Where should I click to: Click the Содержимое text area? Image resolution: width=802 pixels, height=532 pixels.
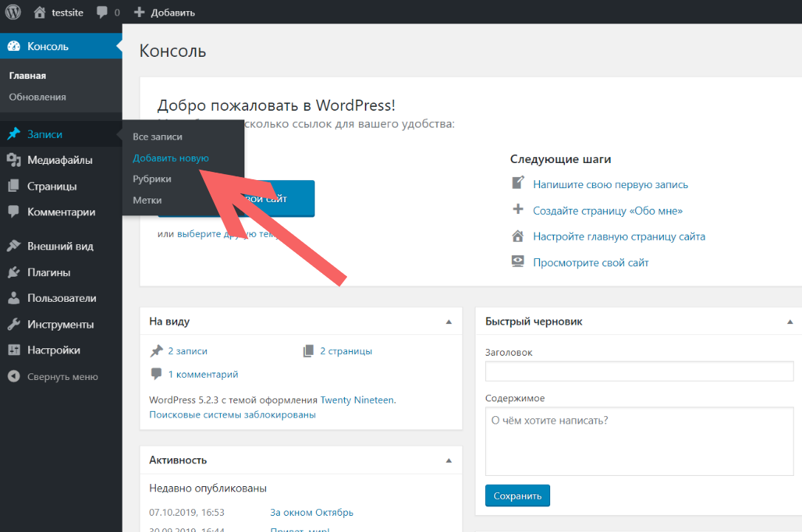tap(640, 441)
